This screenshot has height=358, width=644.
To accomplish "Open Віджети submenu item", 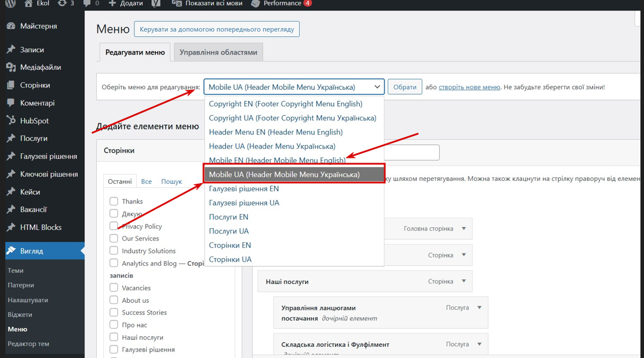I will [x=20, y=315].
